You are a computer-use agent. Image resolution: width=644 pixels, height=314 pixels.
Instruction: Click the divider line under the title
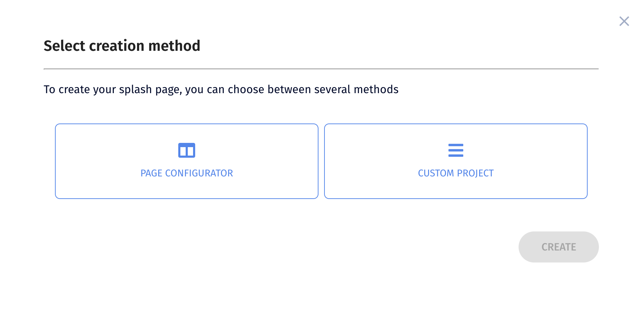[321, 69]
